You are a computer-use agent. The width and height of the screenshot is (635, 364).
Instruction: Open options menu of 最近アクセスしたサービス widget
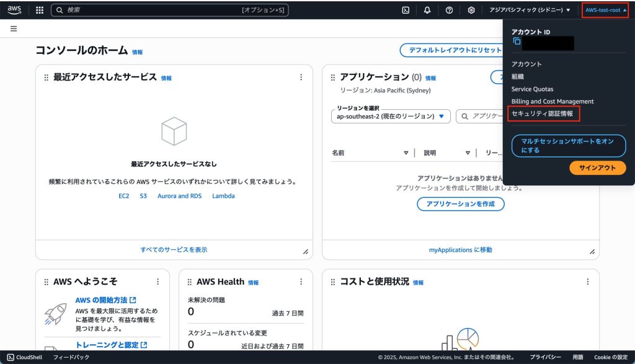point(301,77)
